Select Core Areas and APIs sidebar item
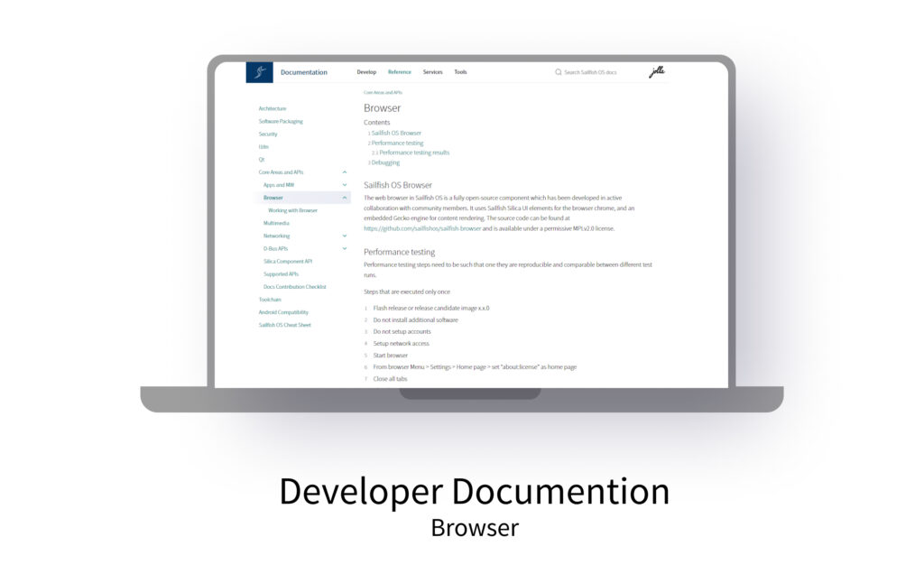The image size is (924, 583). [281, 172]
